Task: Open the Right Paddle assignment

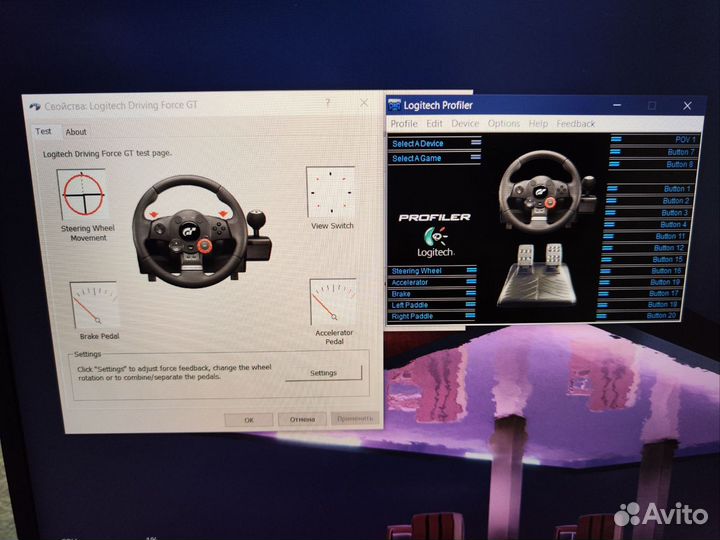Action: tap(432, 316)
